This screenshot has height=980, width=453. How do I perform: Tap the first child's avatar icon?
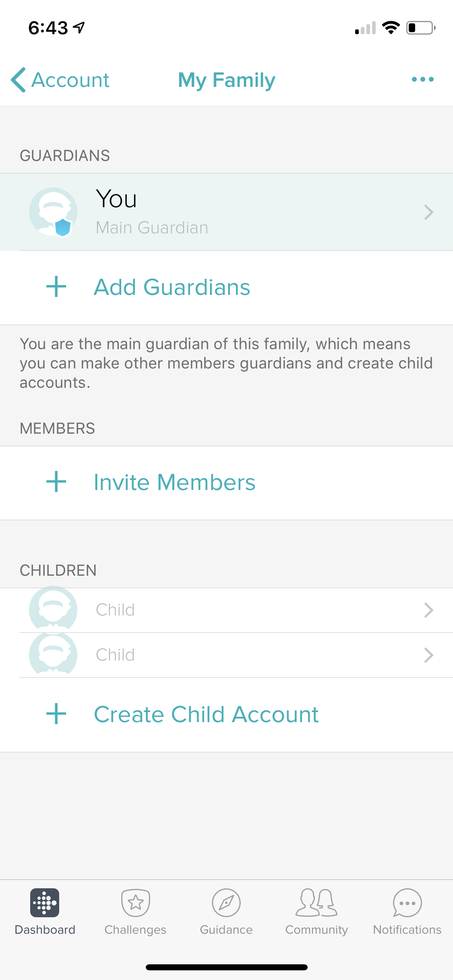tap(53, 609)
